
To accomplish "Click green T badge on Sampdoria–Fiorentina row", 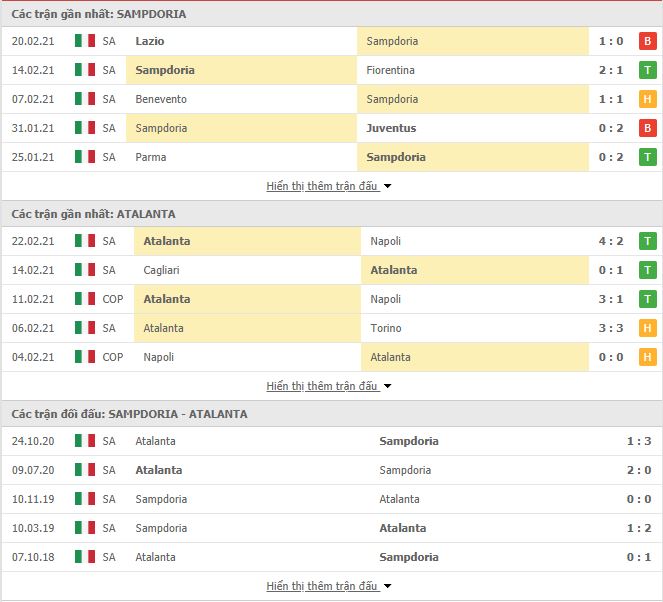I will point(647,70).
